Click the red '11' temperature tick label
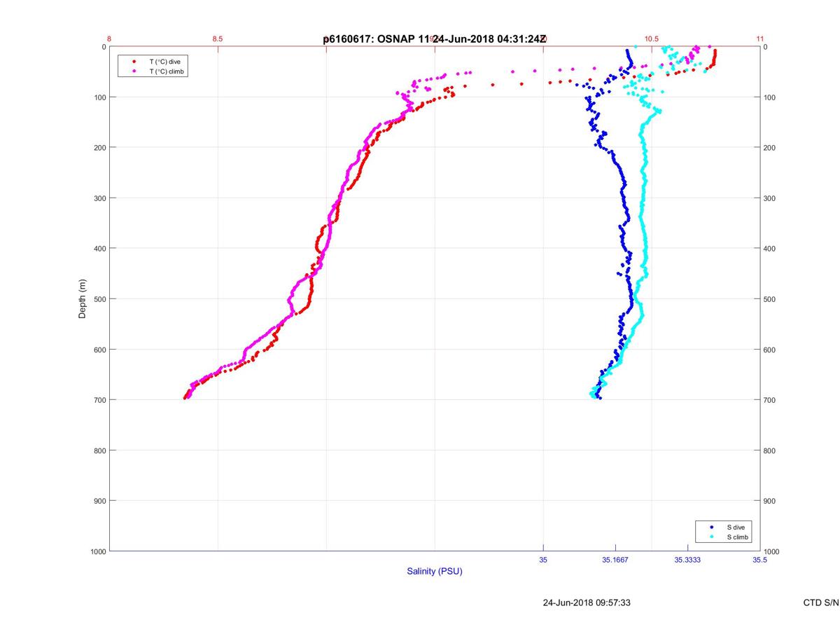The height and width of the screenshot is (620, 840). 760,39
